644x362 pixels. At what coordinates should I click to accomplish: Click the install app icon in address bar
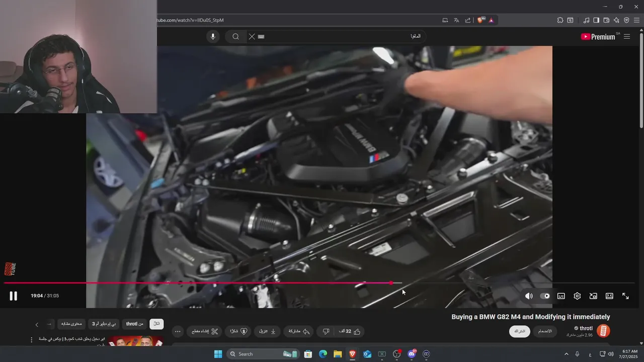[445, 20]
